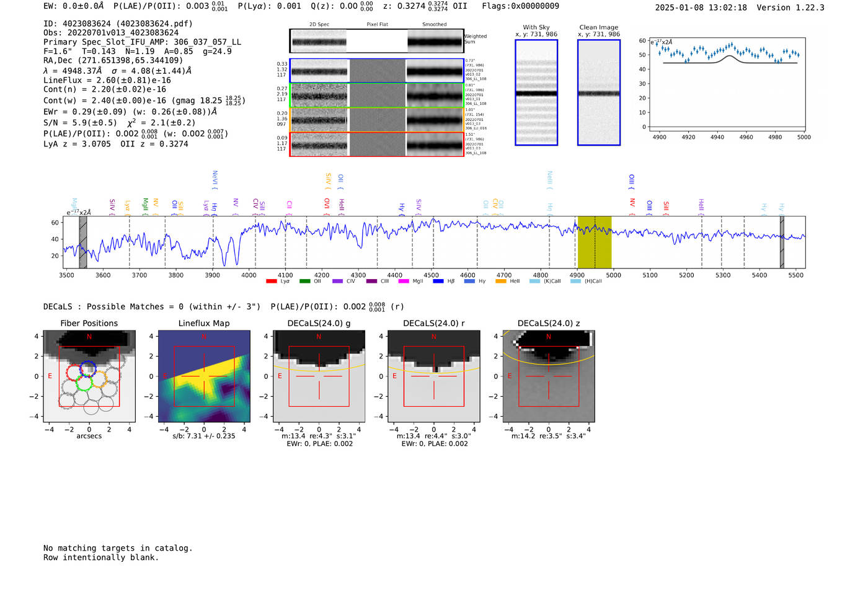Open the With Sky cutout image
The width and height of the screenshot is (868, 591).
[536, 92]
